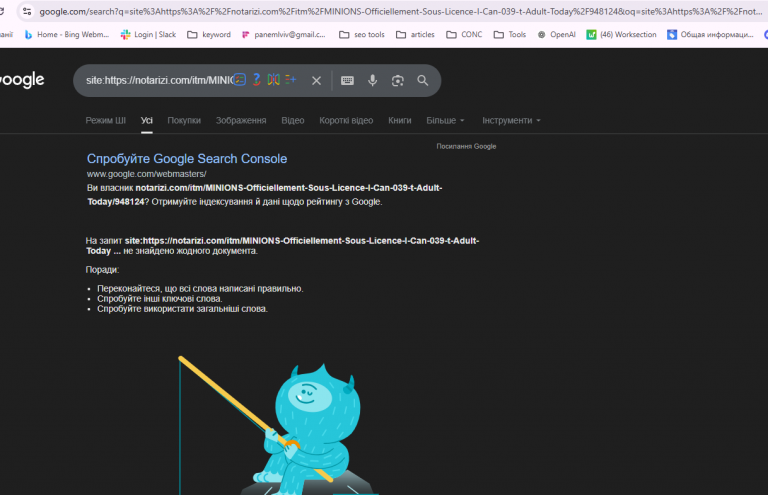Open the Login | Slack bookmark

tap(148, 34)
